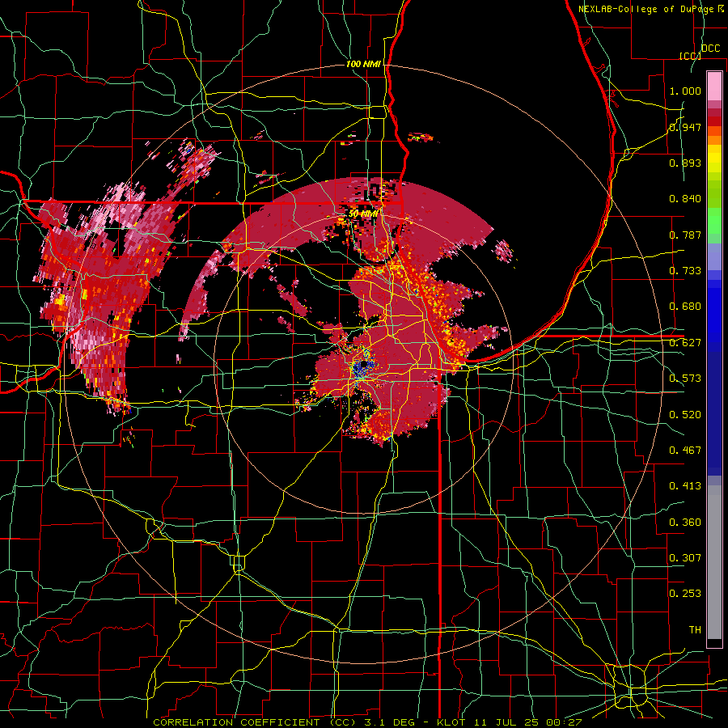Click the 0.893 scale value
This screenshot has height=728, width=728.
[x=685, y=163]
